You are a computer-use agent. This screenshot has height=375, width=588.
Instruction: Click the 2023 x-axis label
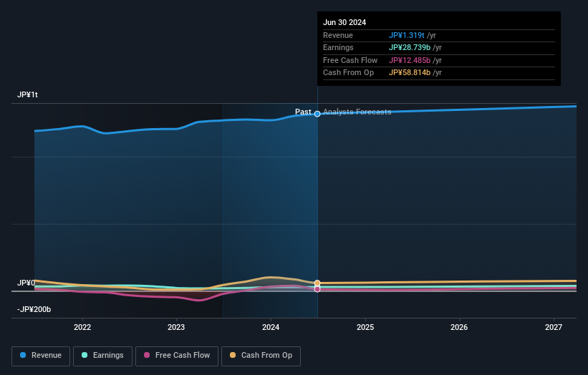click(176, 328)
